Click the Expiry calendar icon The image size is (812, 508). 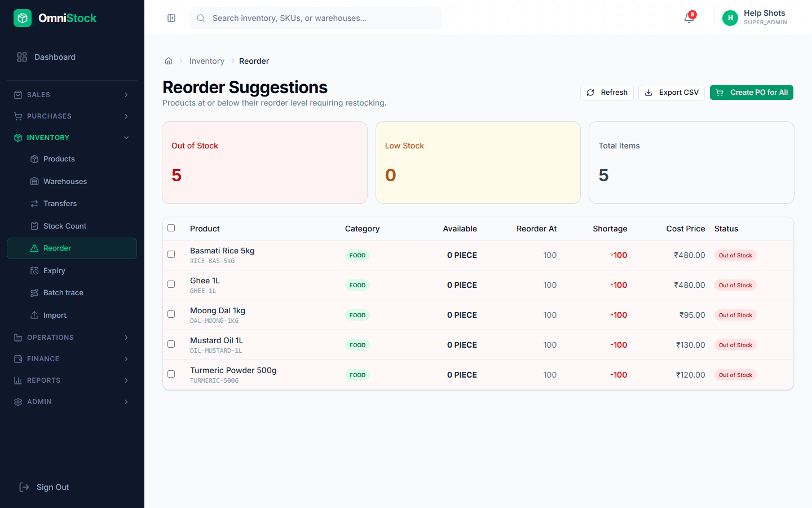coord(34,270)
